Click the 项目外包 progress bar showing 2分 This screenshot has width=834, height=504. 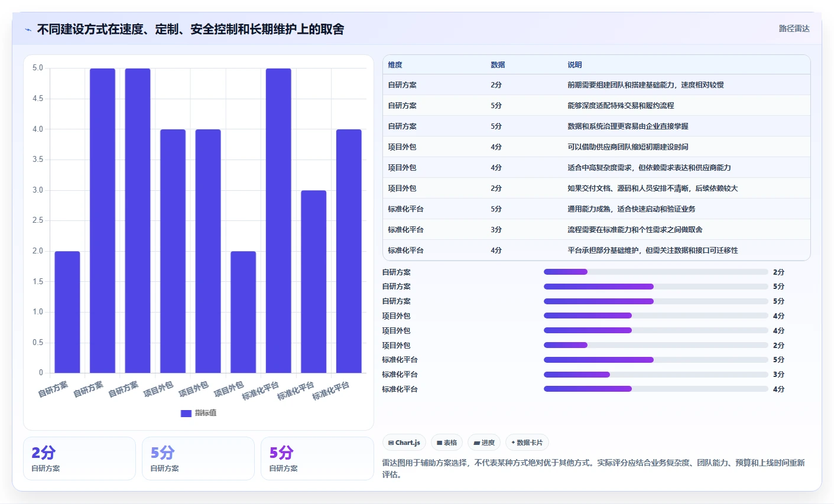655,345
